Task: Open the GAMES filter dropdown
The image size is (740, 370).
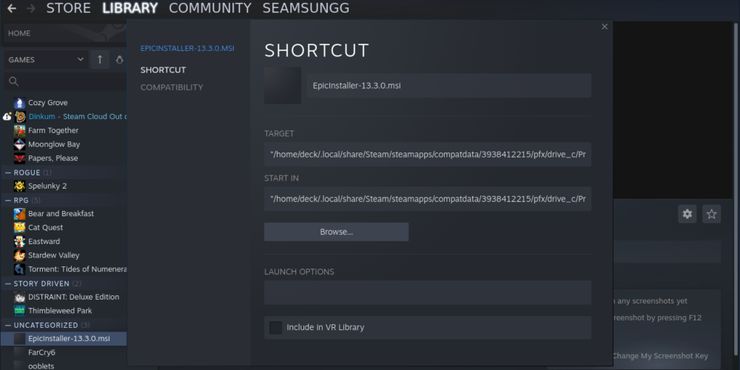Action: pyautogui.click(x=46, y=59)
